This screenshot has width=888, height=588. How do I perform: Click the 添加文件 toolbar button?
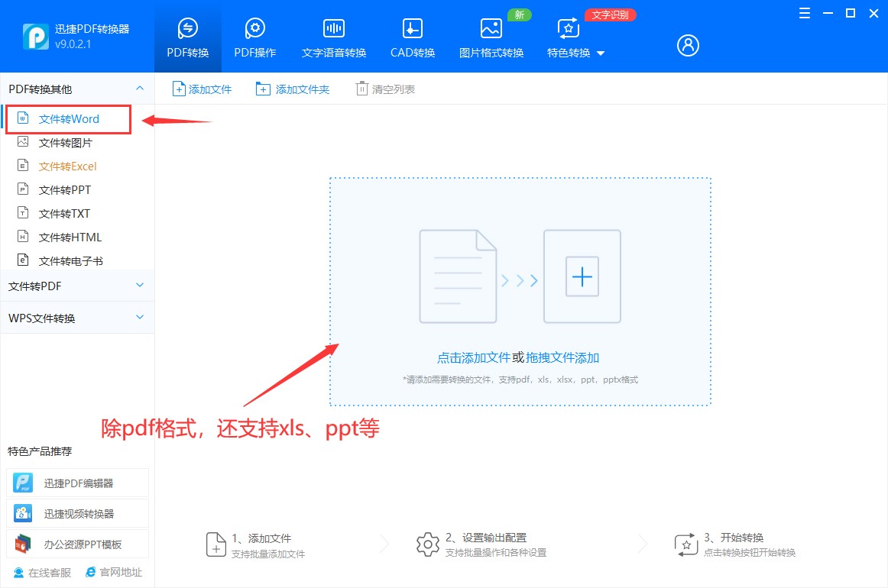(202, 88)
